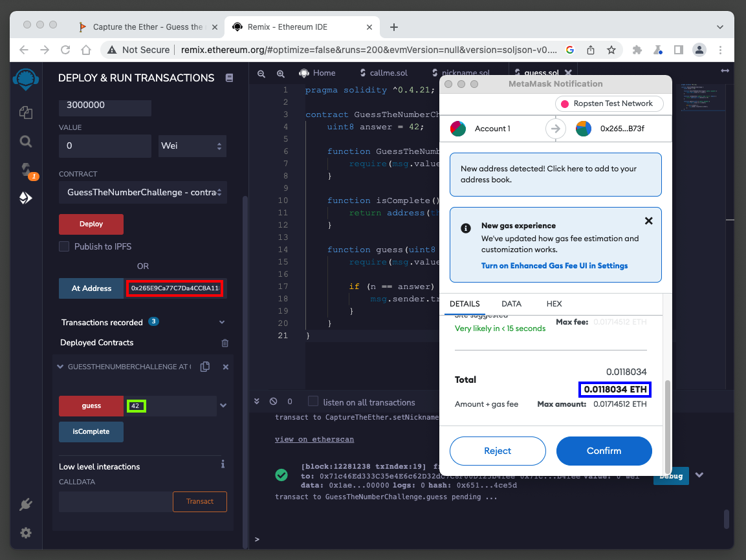The width and height of the screenshot is (746, 560).
Task: Click the At Address button
Action: [x=91, y=288]
